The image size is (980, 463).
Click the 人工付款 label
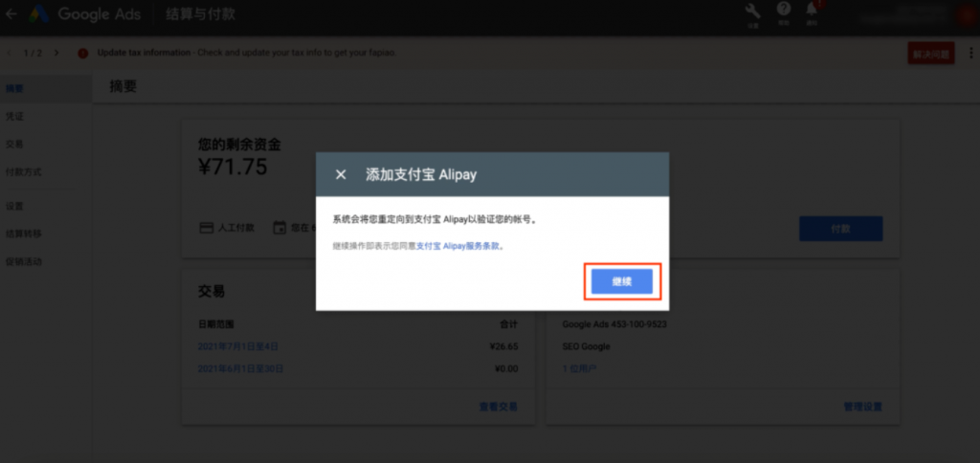(x=236, y=228)
